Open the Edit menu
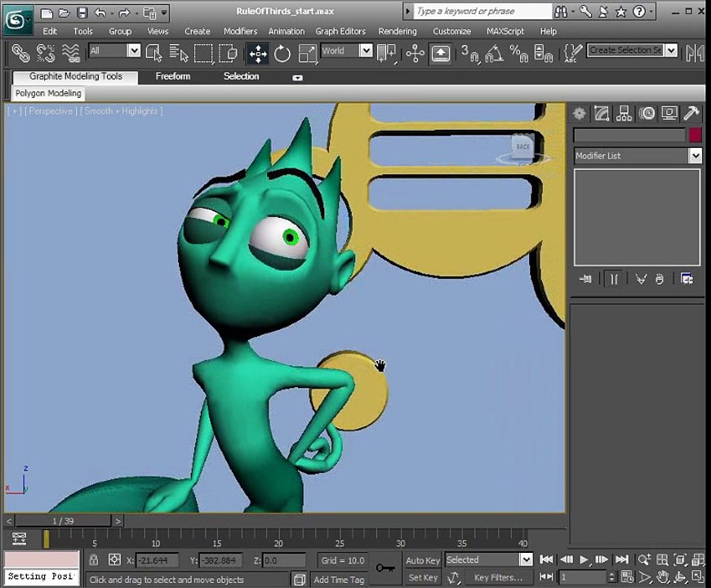The width and height of the screenshot is (711, 588). click(x=50, y=31)
